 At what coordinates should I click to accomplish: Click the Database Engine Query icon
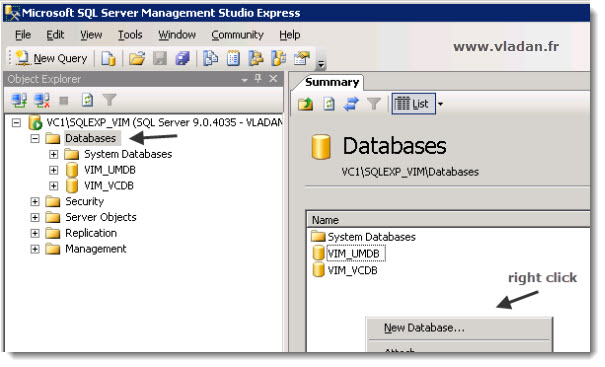tap(108, 59)
